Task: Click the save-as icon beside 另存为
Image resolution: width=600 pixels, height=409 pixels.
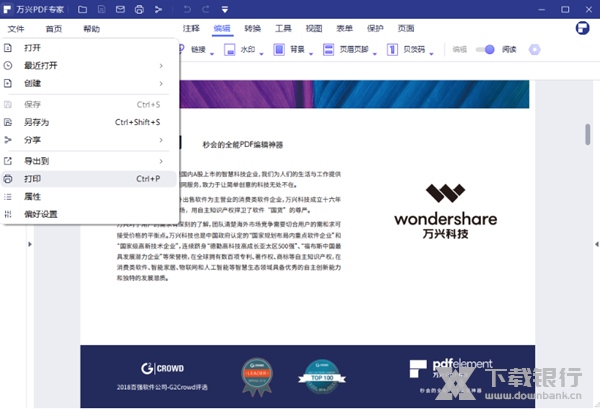Action: pos(8,122)
